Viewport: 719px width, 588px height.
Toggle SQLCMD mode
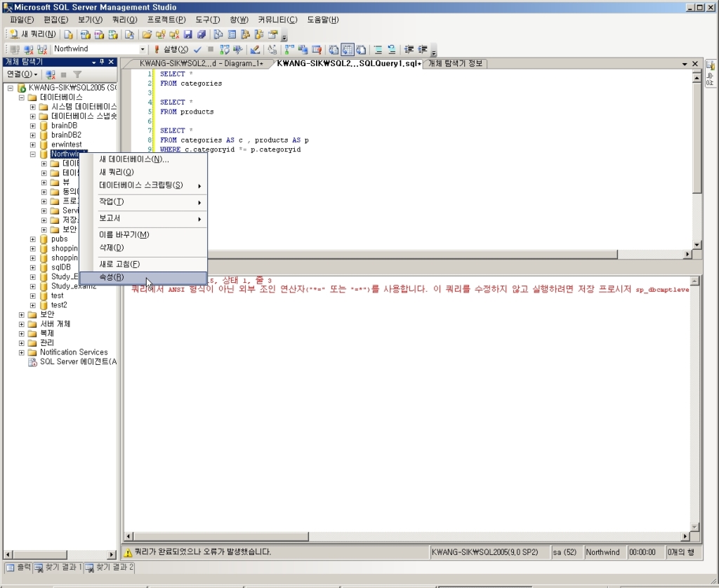pyautogui.click(x=317, y=49)
